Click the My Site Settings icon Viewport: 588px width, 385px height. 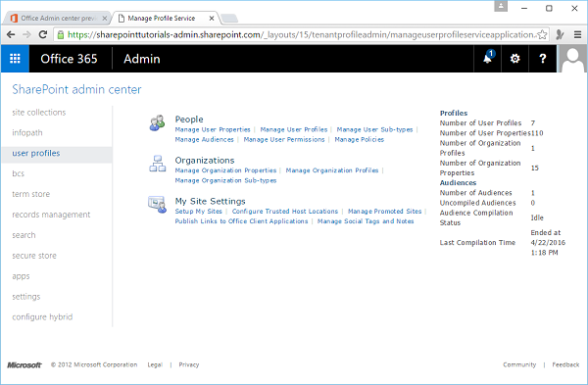tap(158, 205)
